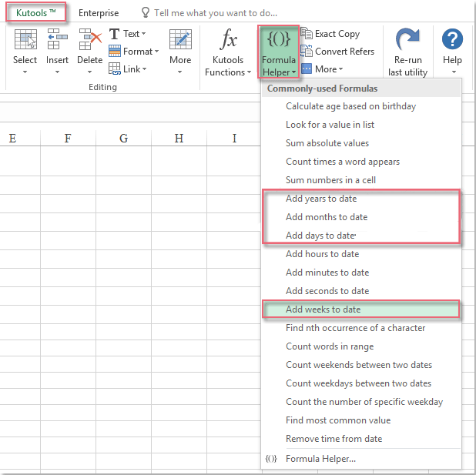This screenshot has height=475, width=476.
Task: Click the Convert Refers icon
Action: 307,51
